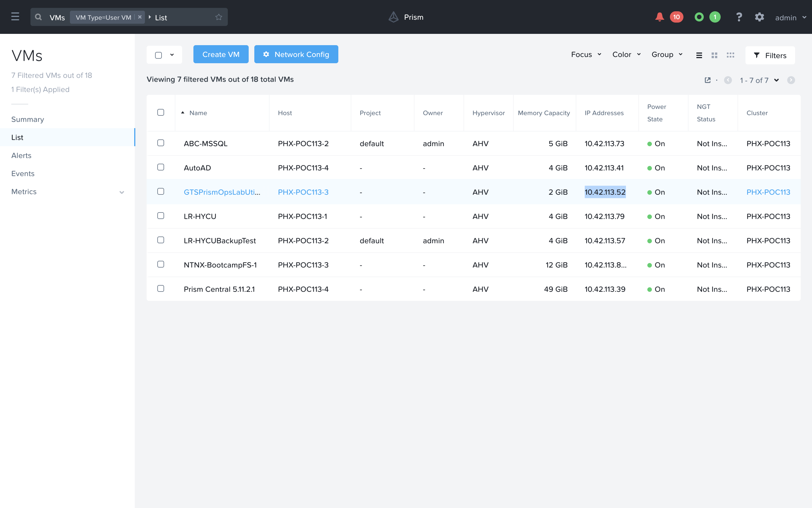Screen dimensions: 812x508
Task: Open the Filters panel
Action: point(770,55)
